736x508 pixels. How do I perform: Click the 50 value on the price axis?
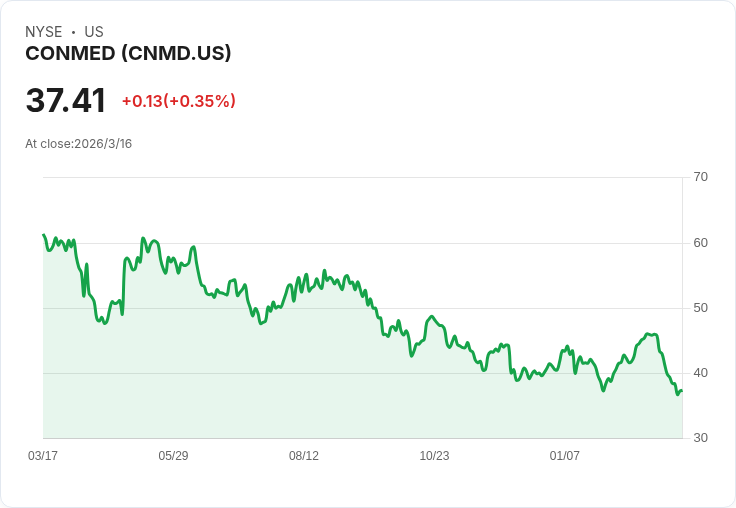click(x=700, y=308)
